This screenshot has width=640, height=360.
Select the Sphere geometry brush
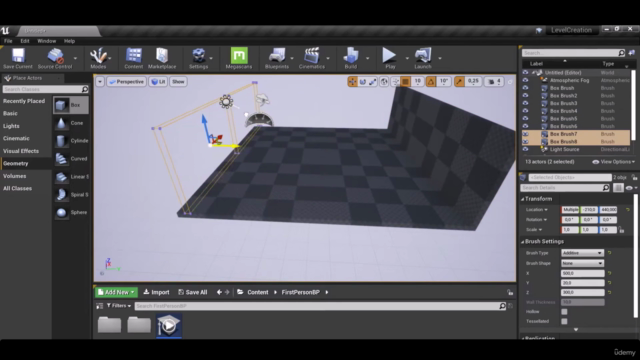(x=71, y=213)
